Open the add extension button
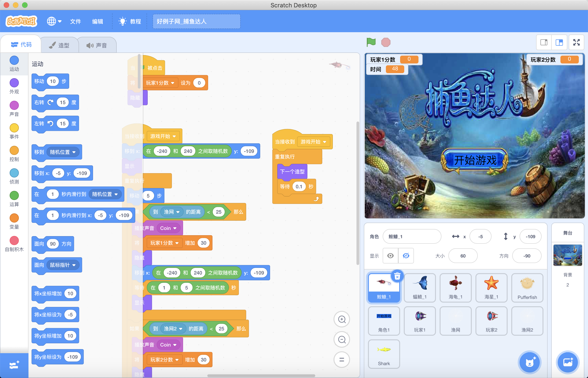Viewport: 588px width, 378px height. click(14, 365)
